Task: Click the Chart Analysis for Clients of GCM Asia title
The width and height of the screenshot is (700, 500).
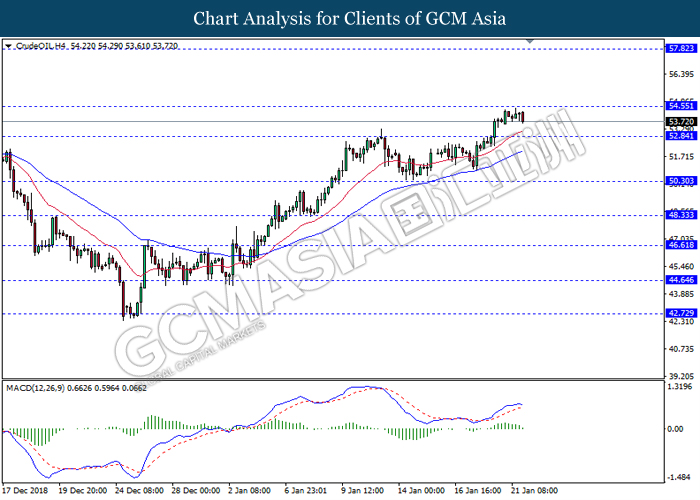Action: [x=350, y=19]
